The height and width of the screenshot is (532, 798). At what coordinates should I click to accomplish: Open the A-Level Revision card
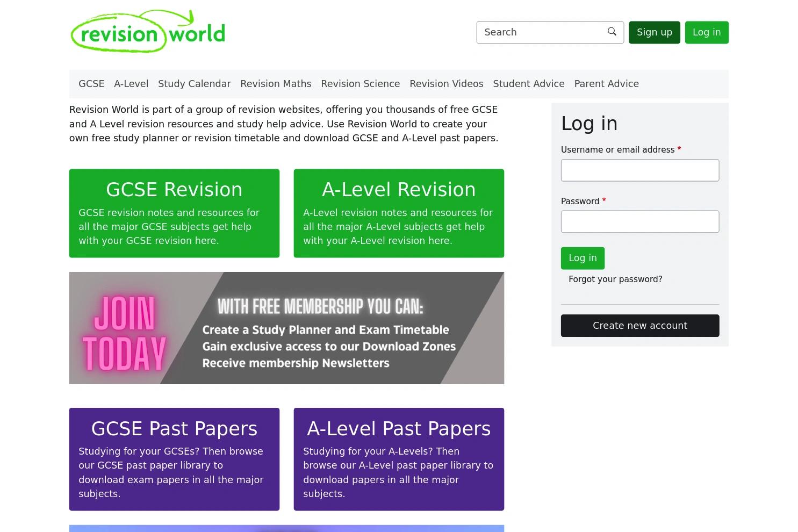(x=399, y=213)
